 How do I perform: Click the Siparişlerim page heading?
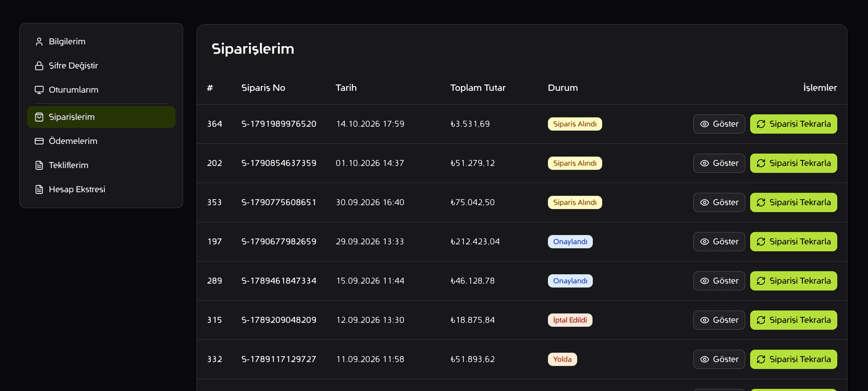[x=253, y=49]
